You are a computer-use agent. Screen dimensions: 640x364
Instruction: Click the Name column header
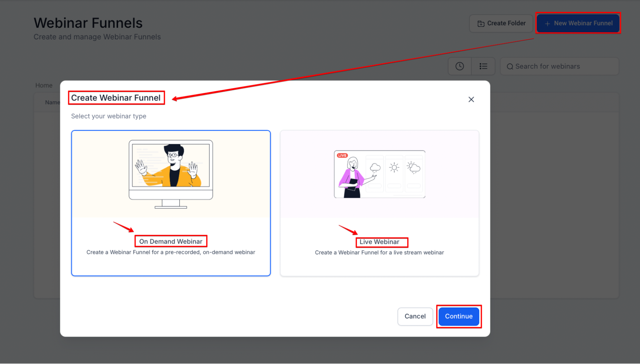[x=52, y=102]
